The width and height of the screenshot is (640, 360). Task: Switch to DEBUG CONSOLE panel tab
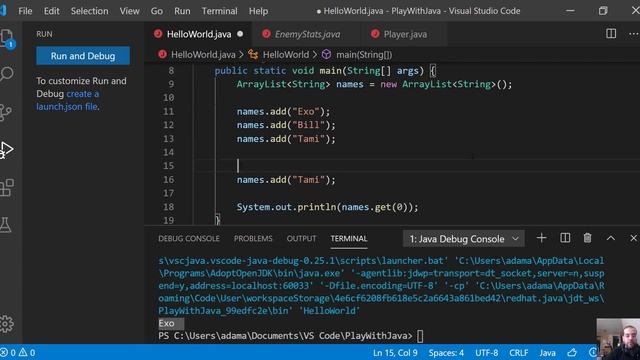coord(189,238)
